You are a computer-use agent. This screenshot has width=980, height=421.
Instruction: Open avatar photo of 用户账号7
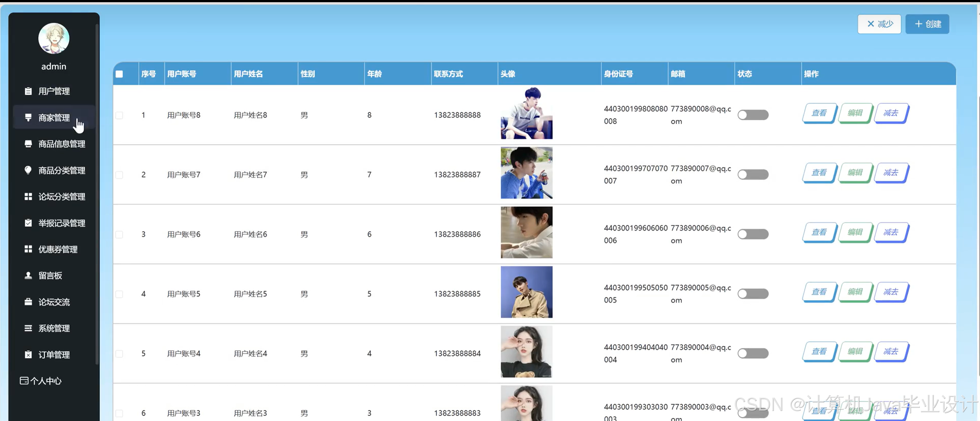(x=527, y=173)
